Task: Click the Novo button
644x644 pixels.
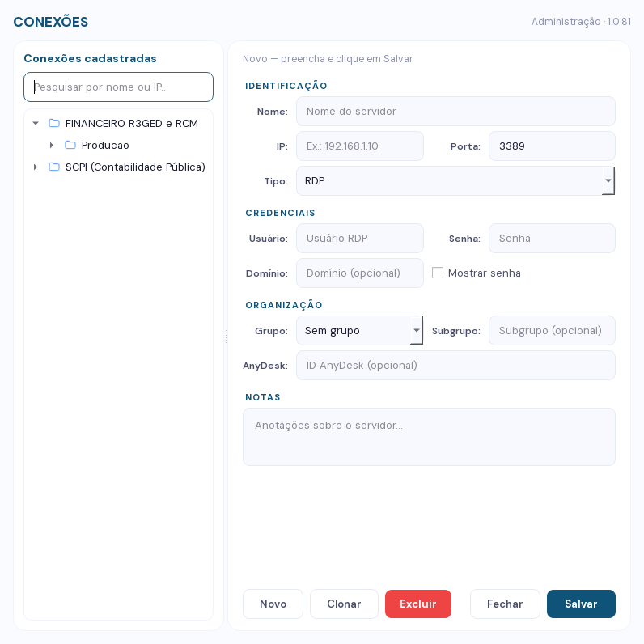Action: coord(273,604)
